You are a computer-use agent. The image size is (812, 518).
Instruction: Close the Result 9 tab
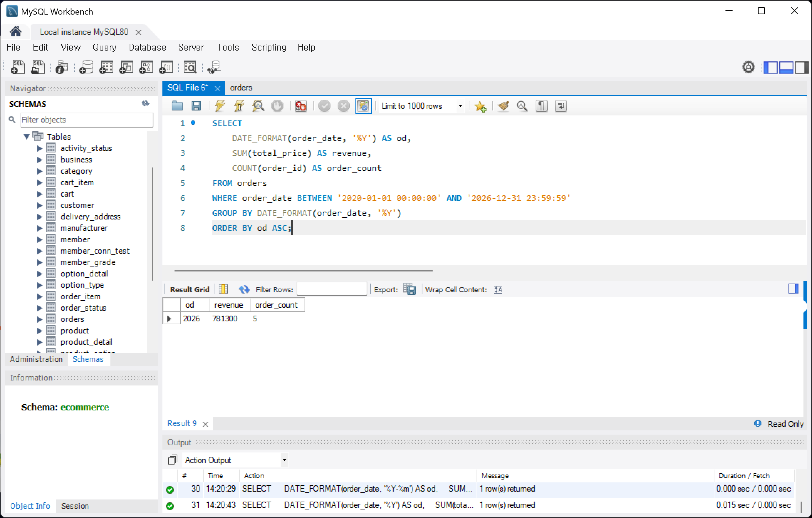coord(205,424)
